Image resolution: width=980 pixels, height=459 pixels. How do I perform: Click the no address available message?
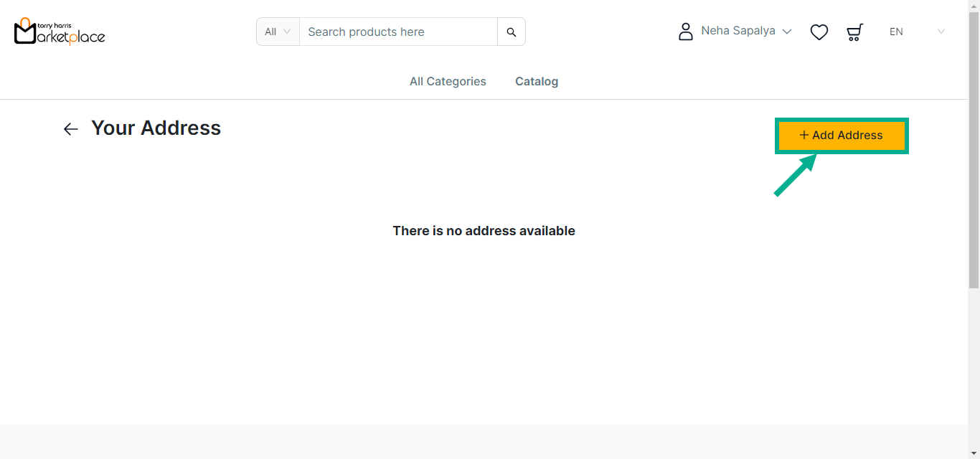(x=484, y=231)
